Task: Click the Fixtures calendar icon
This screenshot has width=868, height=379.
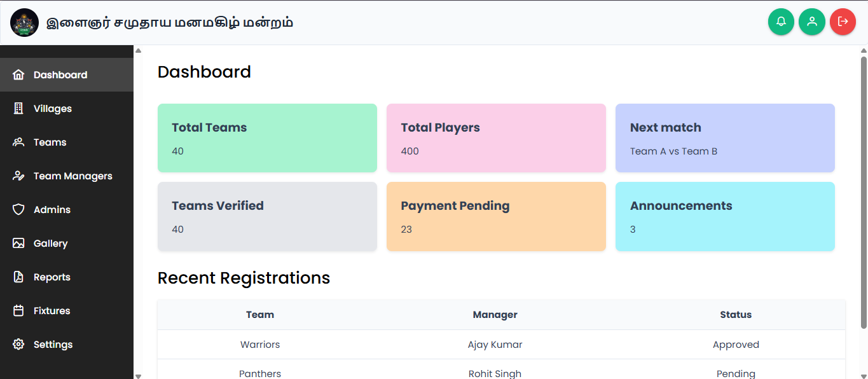Action: click(18, 311)
